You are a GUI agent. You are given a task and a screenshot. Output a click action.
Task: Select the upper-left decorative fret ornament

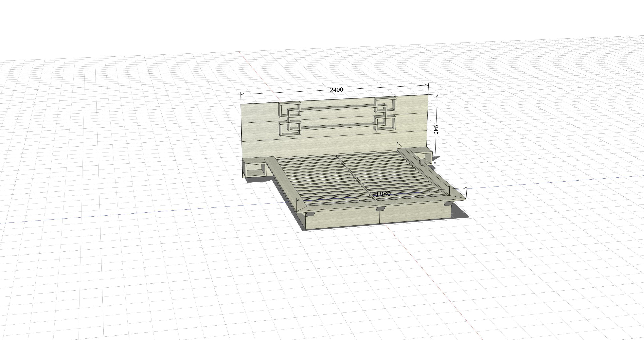click(x=290, y=110)
